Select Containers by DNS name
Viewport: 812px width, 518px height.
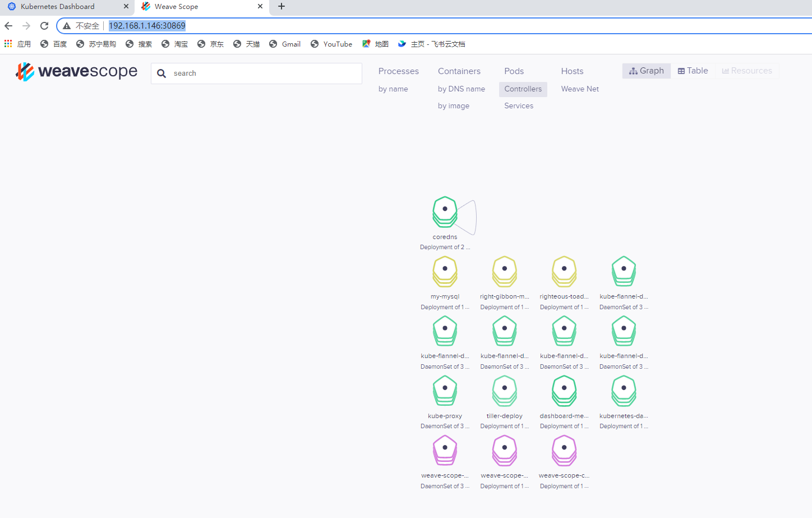(x=462, y=89)
